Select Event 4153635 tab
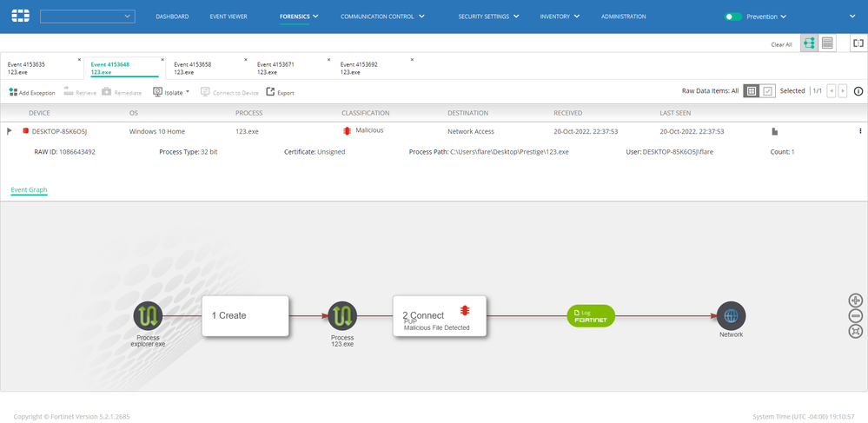 42,68
